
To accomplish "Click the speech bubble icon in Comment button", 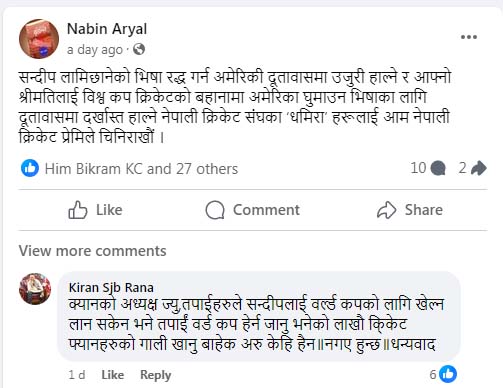I will (x=215, y=210).
